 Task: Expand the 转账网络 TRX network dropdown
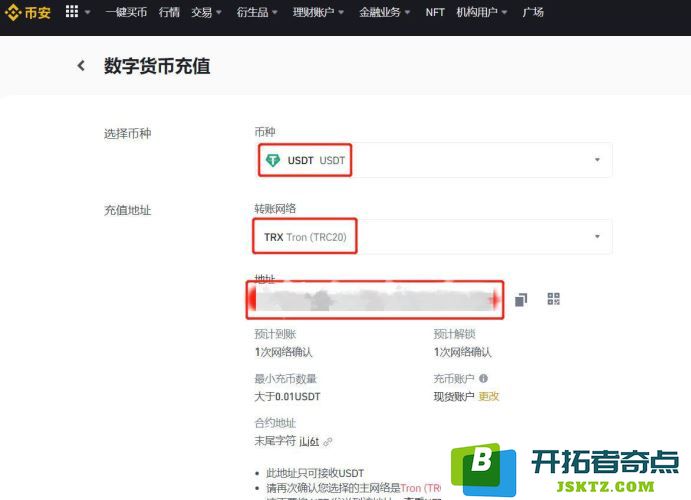pyautogui.click(x=433, y=237)
